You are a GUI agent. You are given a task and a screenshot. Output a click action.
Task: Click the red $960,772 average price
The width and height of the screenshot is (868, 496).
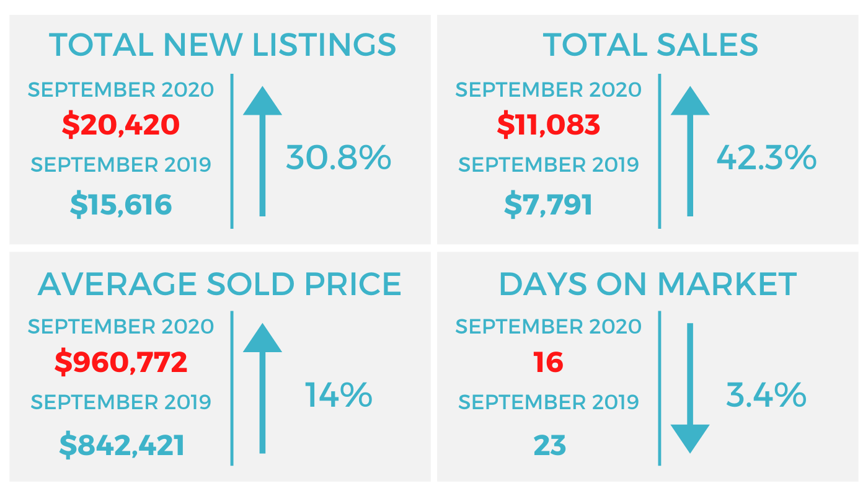click(121, 362)
